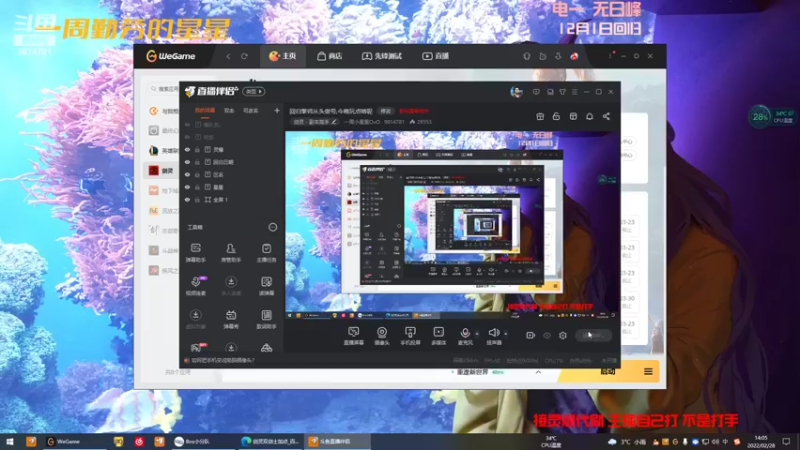Click the lock icon in stream header
The height and width of the screenshot is (450, 800).
click(556, 116)
